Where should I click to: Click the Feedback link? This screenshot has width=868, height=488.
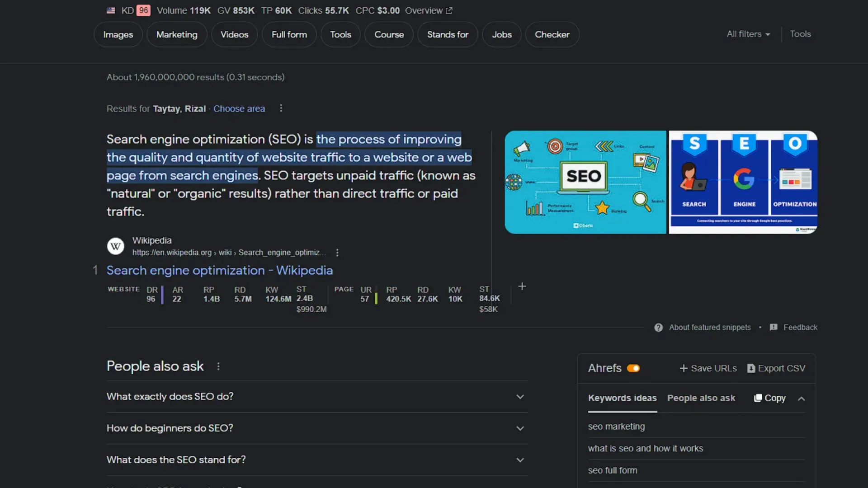tap(800, 328)
